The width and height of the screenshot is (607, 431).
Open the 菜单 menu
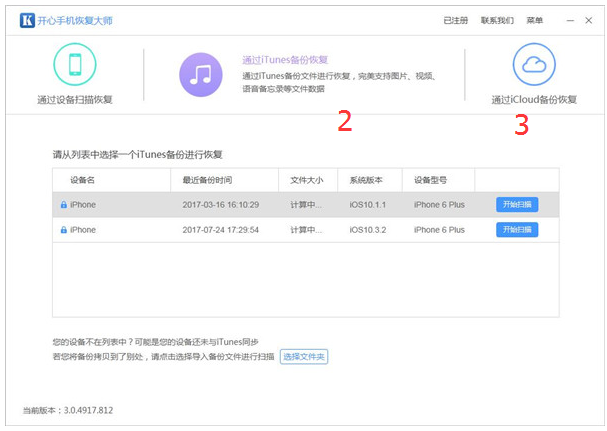pyautogui.click(x=534, y=21)
